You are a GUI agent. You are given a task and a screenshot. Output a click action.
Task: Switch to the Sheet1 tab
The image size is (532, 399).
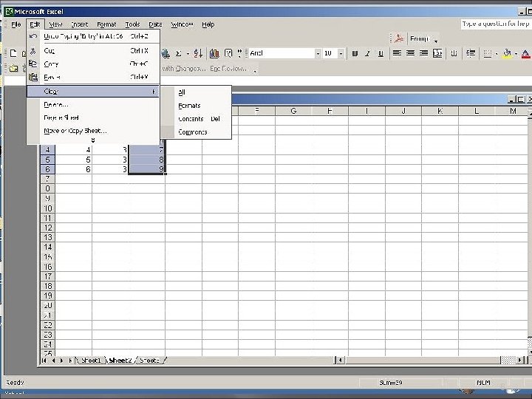[91, 361]
